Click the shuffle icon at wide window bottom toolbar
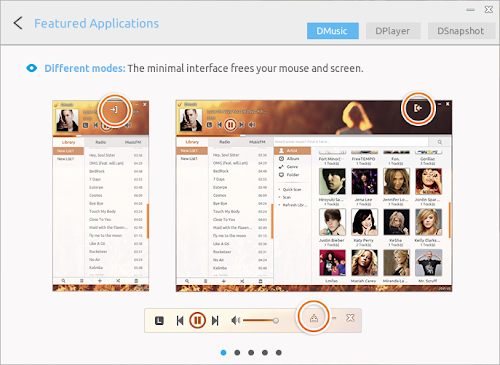Screen dimensions: 500x365 click(x=242, y=281)
